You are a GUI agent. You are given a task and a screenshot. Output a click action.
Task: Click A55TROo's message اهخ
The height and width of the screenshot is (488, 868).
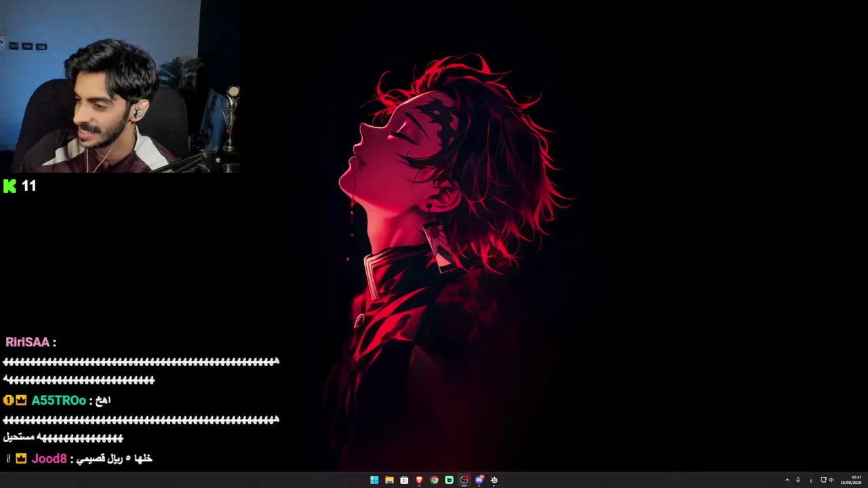(x=103, y=401)
